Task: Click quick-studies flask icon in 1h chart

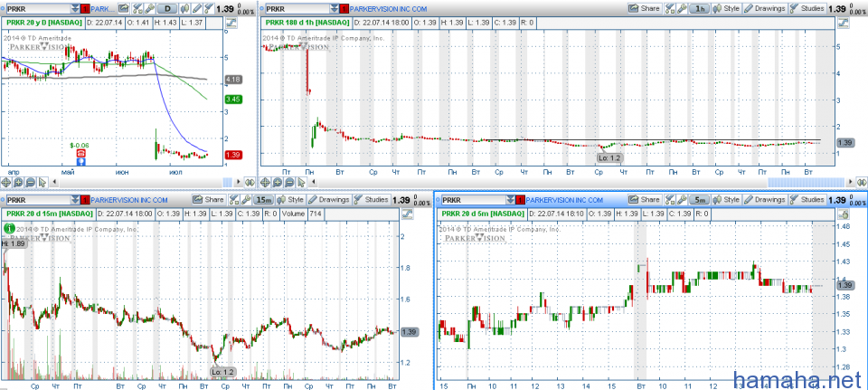Action: [670, 8]
